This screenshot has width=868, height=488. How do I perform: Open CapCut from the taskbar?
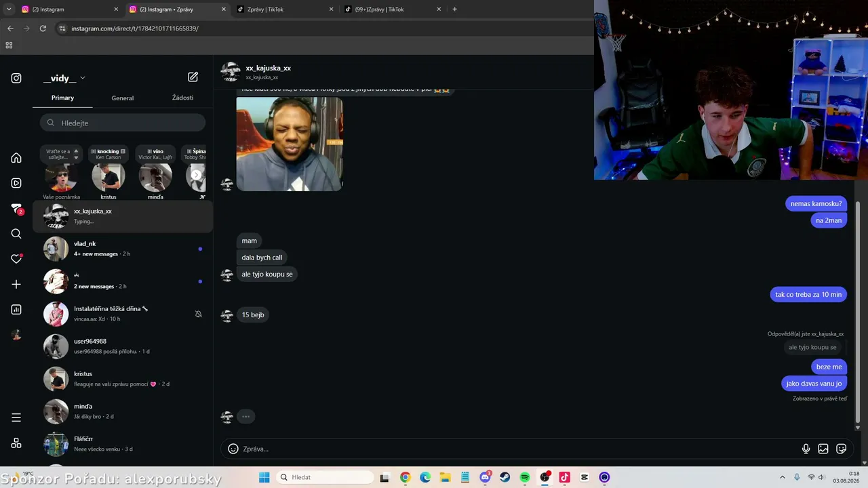(x=585, y=477)
